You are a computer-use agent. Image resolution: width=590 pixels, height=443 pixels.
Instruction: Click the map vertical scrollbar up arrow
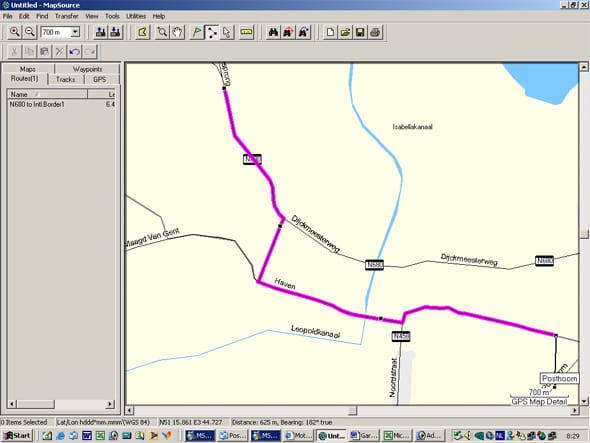584,67
